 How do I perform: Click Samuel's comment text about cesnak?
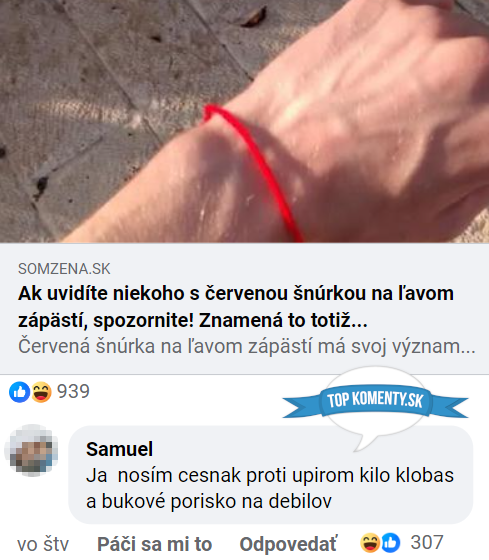[270, 488]
